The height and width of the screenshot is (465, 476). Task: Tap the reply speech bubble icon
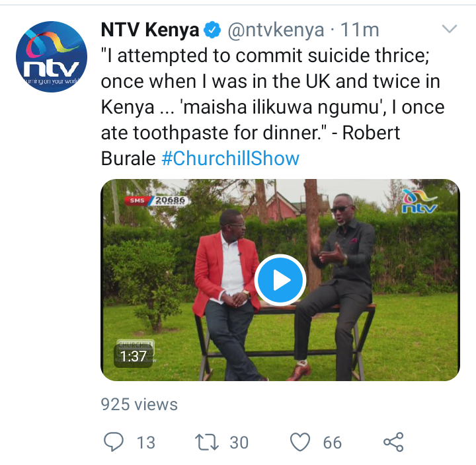pyautogui.click(x=114, y=442)
